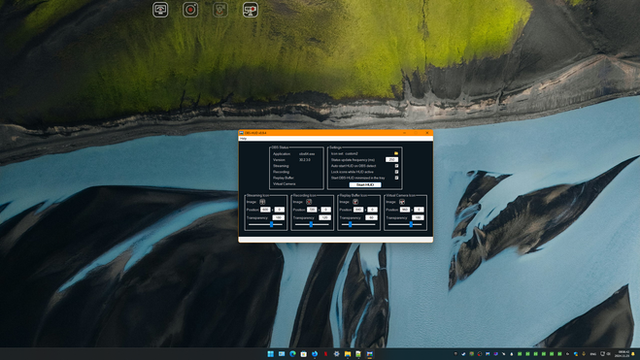Open the Windows Start menu

pyautogui.click(x=271, y=354)
